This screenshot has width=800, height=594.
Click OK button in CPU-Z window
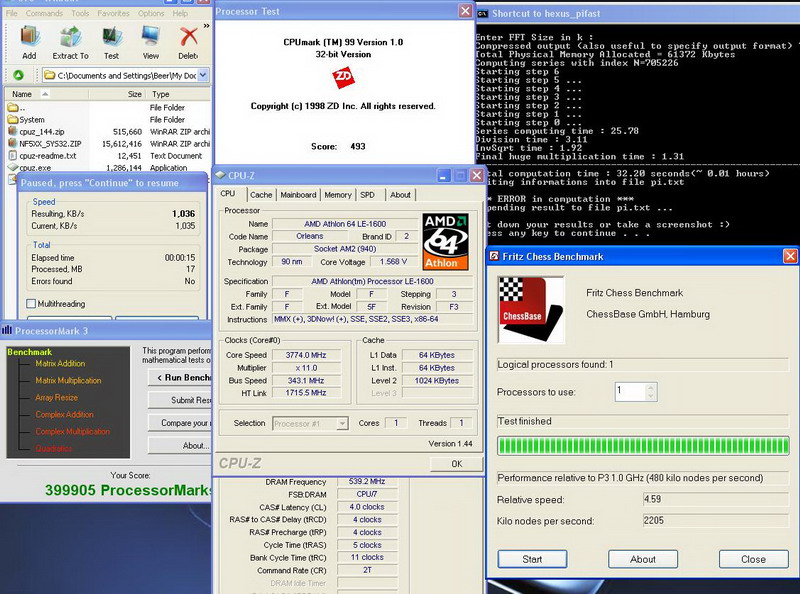pyautogui.click(x=457, y=464)
